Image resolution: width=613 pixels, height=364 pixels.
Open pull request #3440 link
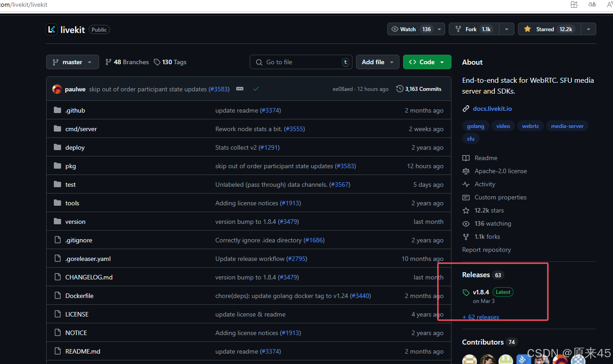[361, 296]
